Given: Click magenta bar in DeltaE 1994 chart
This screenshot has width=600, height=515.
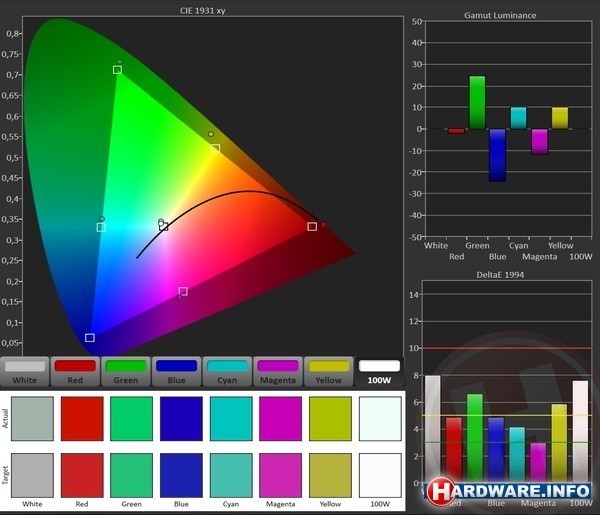Looking at the screenshot, I should 538,462.
